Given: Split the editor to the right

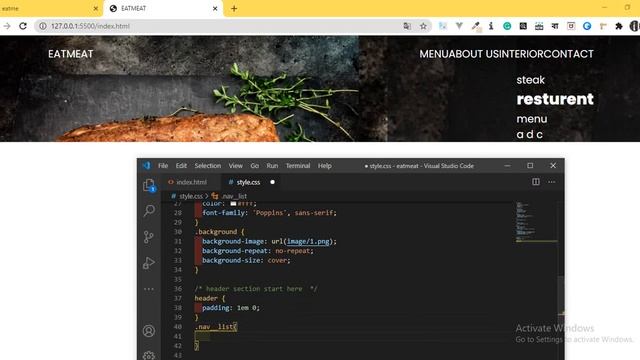Looking at the screenshot, I should pos(536,182).
